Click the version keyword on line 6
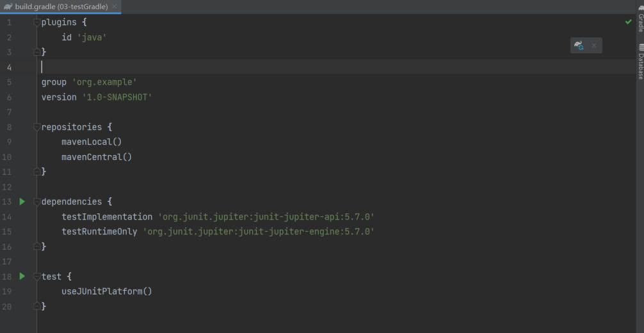Viewport: 644px width, 333px height. coord(59,97)
